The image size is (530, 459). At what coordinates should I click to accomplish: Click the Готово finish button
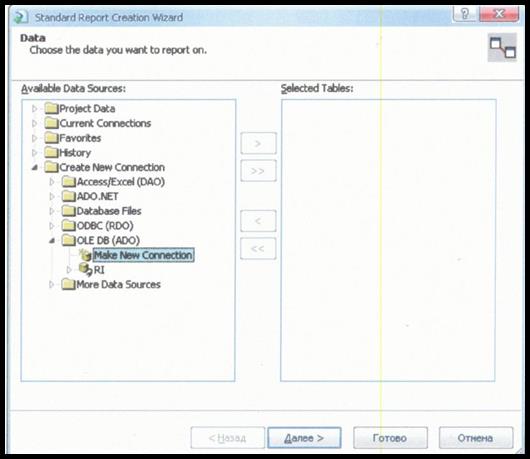[390, 438]
